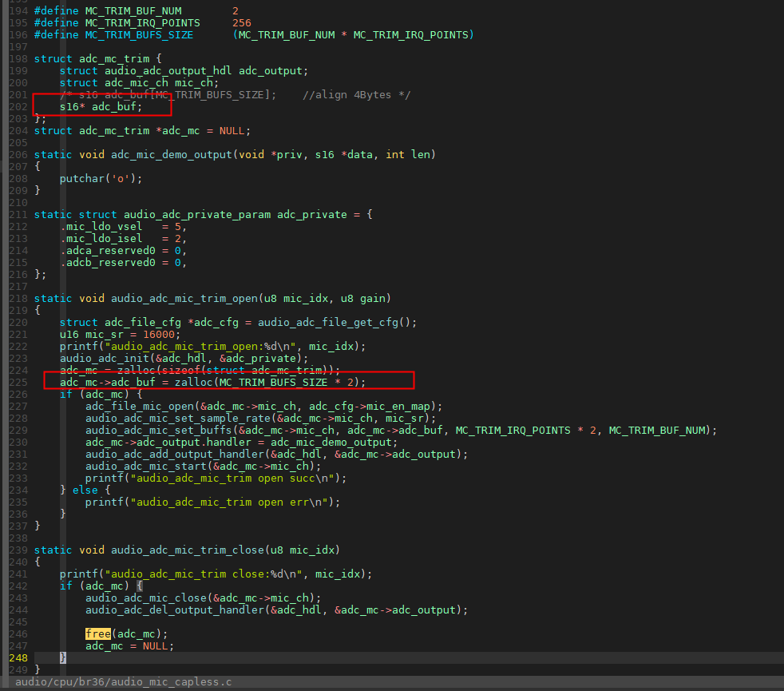
Task: Click line number 225 in the gutter
Action: coord(18,383)
